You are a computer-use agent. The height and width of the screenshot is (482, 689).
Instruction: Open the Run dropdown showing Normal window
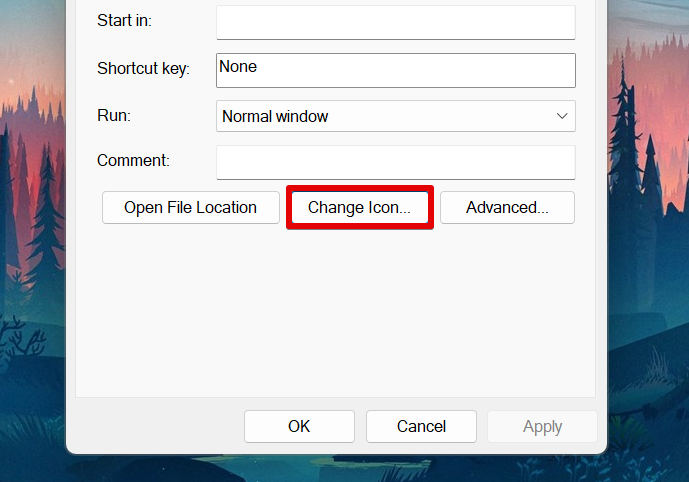tap(395, 116)
